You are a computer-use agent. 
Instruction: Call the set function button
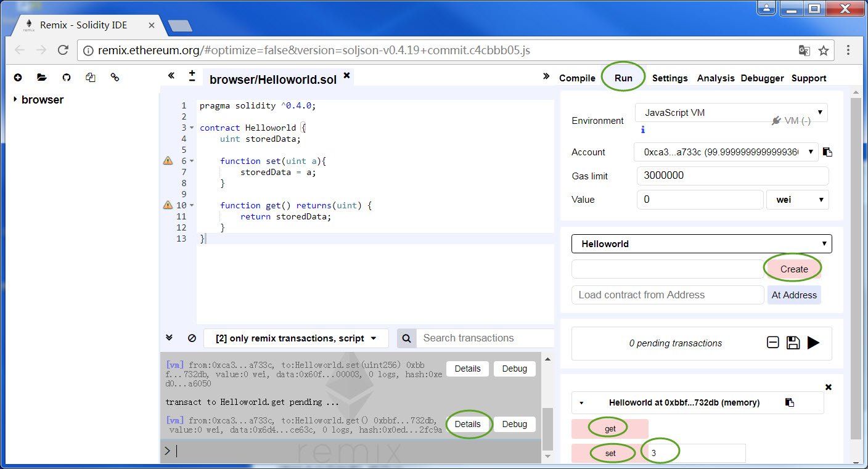[x=610, y=453]
